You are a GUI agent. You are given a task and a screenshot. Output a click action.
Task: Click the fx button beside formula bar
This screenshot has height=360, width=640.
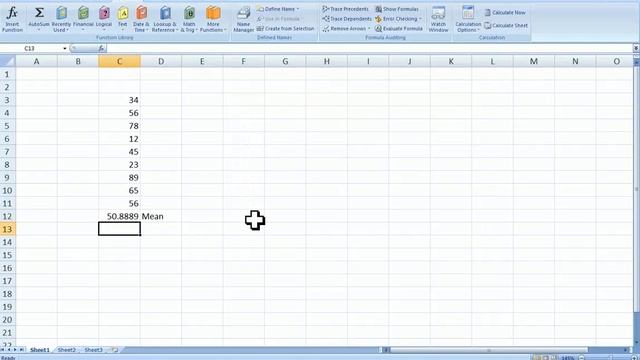click(101, 49)
